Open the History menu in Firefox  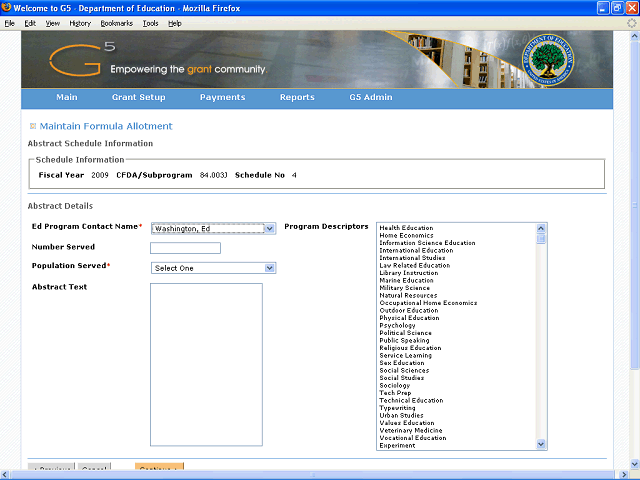point(80,22)
